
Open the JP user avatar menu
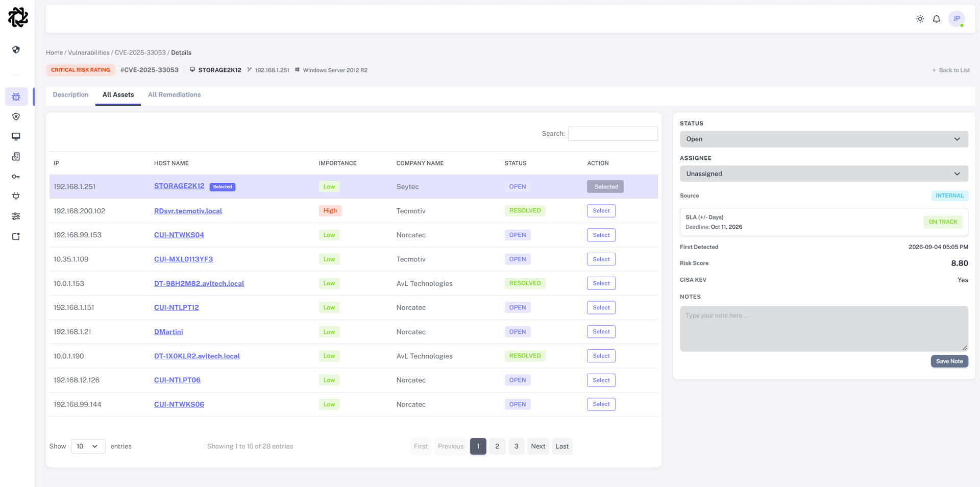point(957,19)
